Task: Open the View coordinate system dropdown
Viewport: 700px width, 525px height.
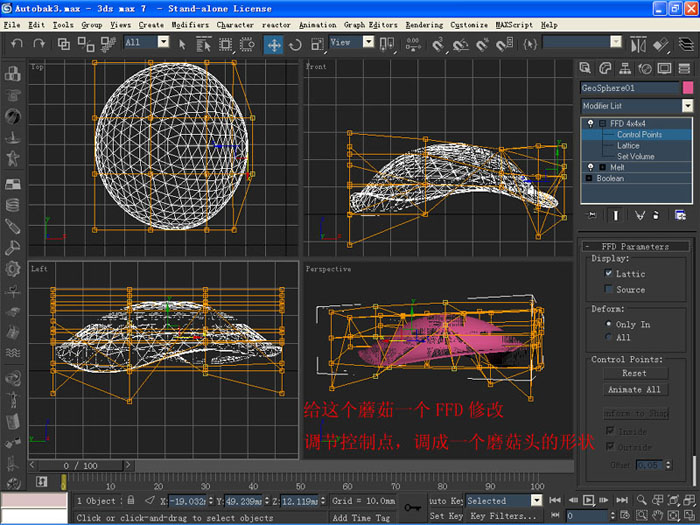Action: point(368,42)
